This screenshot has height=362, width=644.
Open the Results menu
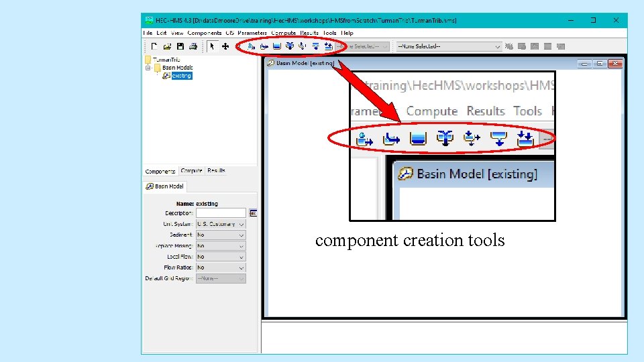point(309,33)
